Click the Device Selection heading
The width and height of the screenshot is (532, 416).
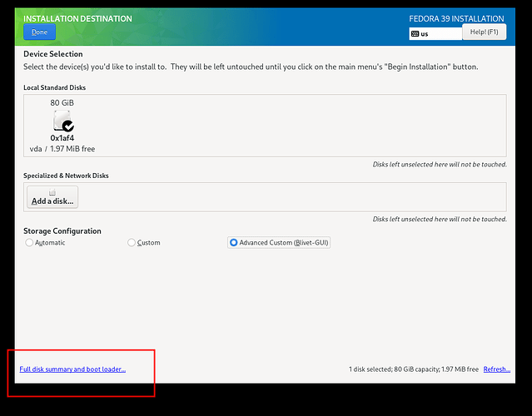[x=53, y=54]
